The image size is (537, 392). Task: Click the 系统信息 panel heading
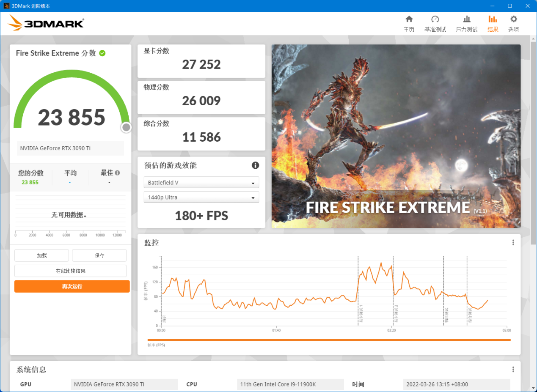coord(31,370)
